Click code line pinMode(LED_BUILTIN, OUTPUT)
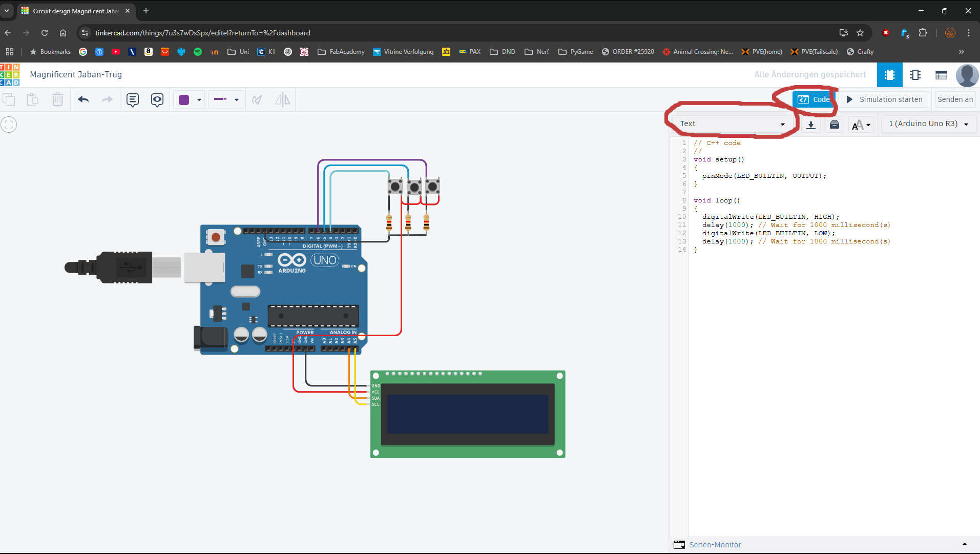 click(764, 176)
